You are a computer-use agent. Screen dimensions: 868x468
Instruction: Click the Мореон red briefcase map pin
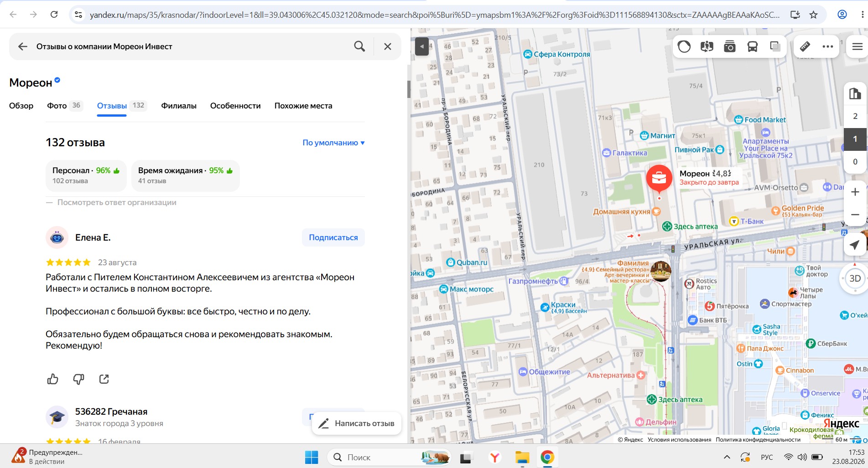click(x=659, y=178)
